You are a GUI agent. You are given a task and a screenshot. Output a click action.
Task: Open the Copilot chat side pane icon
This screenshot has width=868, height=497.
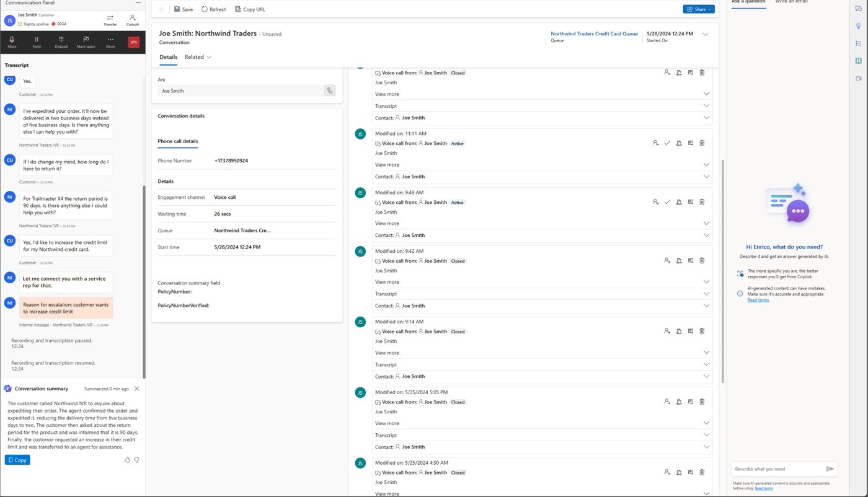(858, 9)
